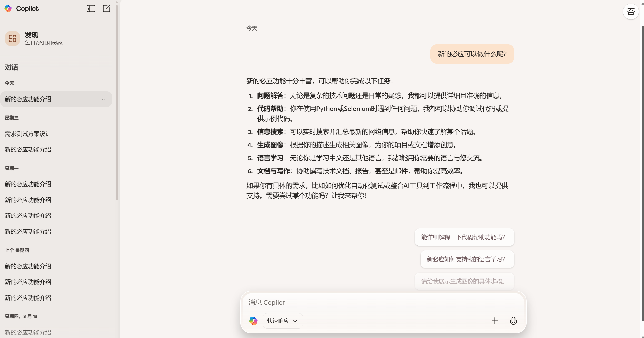Choose the suggestion 请给我展示生成图像的具体步骤。
This screenshot has height=338, width=644.
(464, 281)
